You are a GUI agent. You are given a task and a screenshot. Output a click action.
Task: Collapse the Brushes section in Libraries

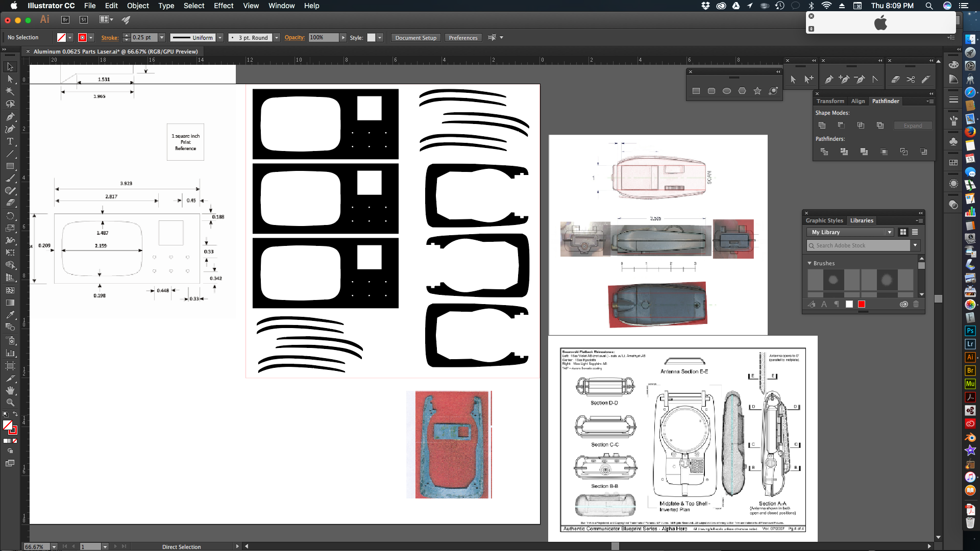(810, 263)
